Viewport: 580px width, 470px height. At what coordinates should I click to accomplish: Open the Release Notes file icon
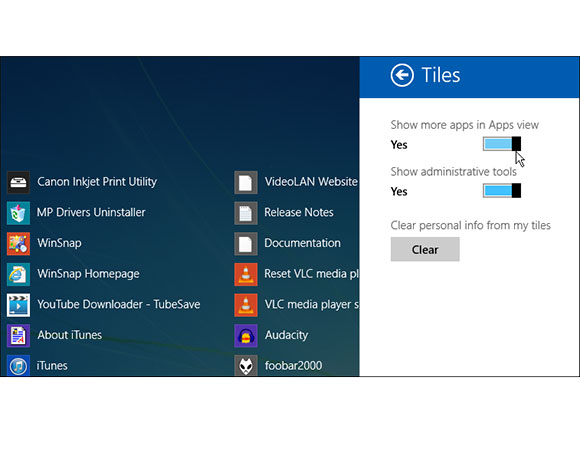(x=246, y=213)
